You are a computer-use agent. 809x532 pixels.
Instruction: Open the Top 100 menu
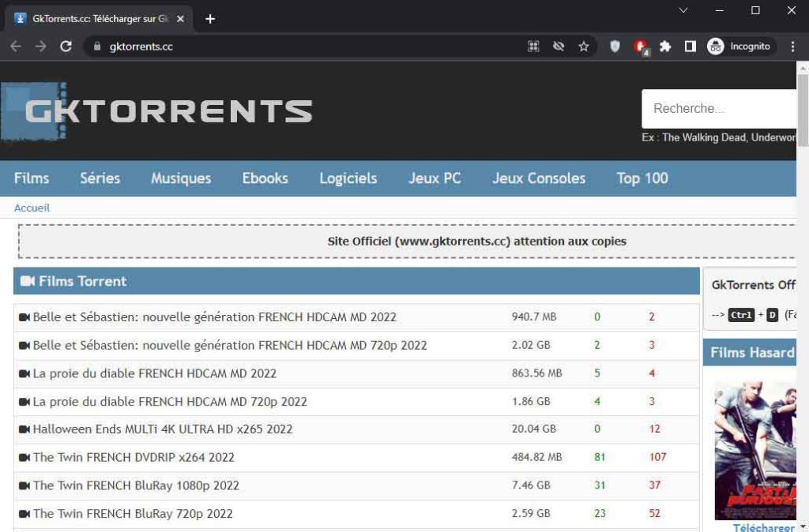point(642,178)
